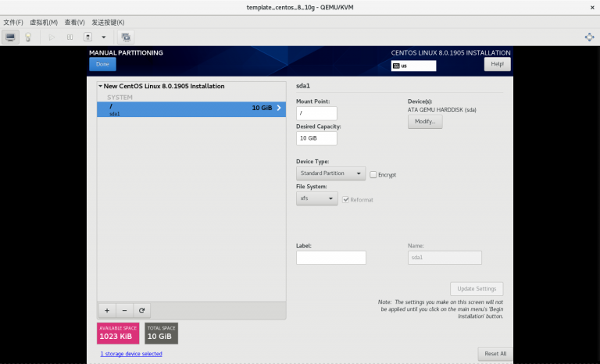Open the us keyboard layout selector
Viewport: 600px width, 364px height.
[x=413, y=66]
